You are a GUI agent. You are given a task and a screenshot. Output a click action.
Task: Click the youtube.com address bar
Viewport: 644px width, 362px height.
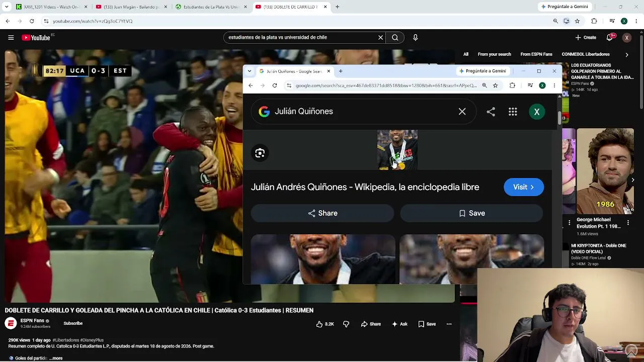pos(297,21)
